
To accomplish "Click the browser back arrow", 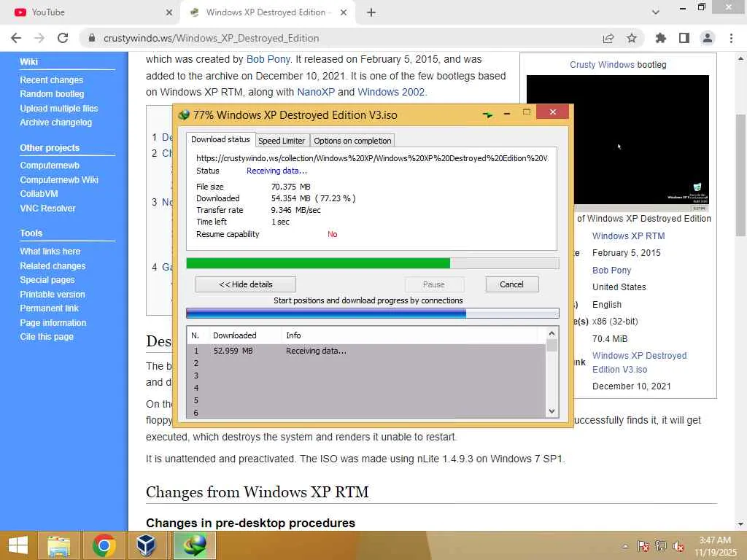I will click(x=16, y=38).
